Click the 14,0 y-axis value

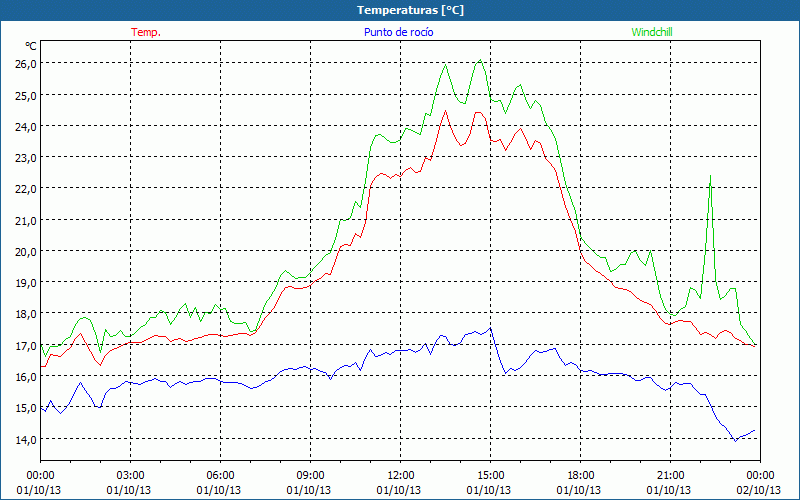(26, 439)
